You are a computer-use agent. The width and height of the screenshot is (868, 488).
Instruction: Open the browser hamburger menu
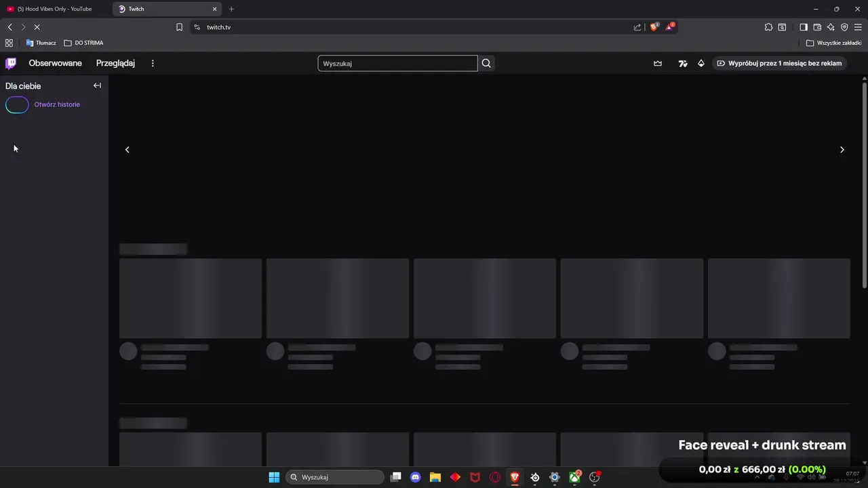coord(858,27)
